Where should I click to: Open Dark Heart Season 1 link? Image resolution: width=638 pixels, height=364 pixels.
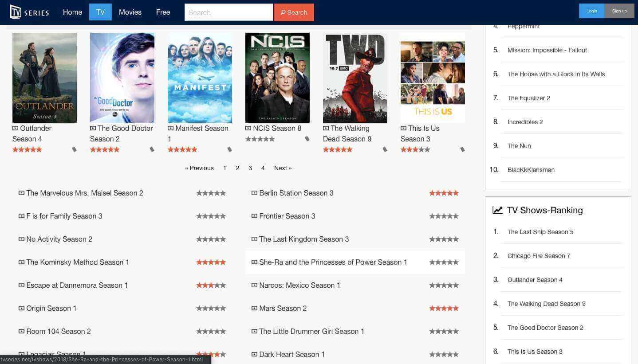pos(292,354)
